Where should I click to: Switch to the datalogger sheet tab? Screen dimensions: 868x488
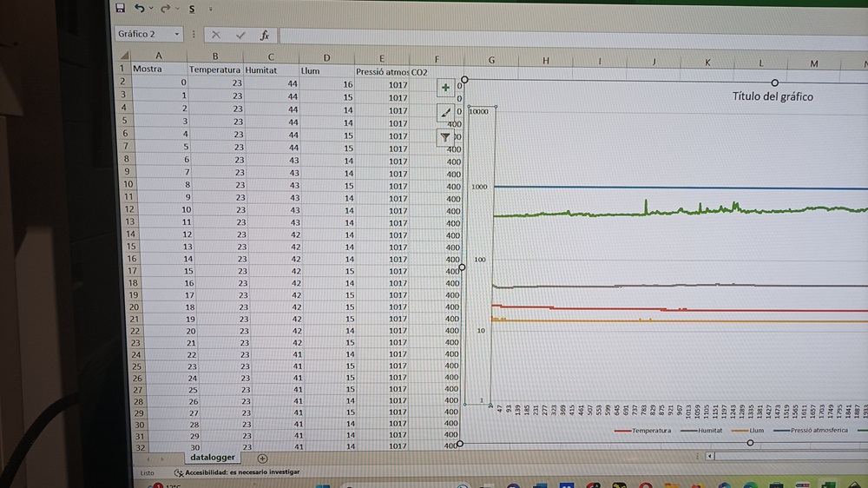tap(214, 457)
